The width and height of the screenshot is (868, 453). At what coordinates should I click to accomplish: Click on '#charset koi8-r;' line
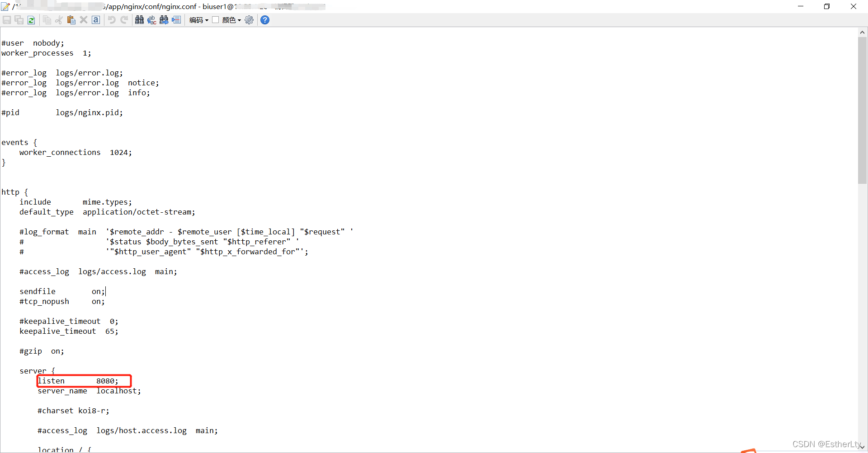tap(73, 411)
